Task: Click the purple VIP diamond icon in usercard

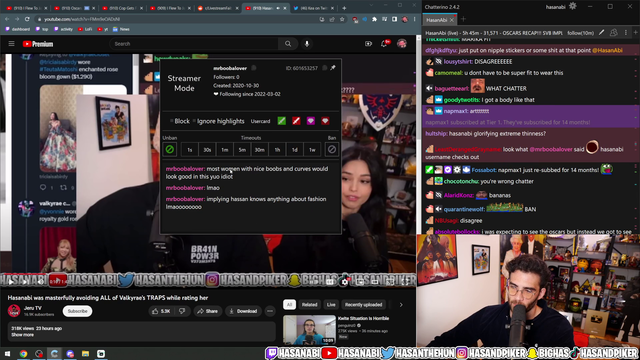Action: point(311,121)
